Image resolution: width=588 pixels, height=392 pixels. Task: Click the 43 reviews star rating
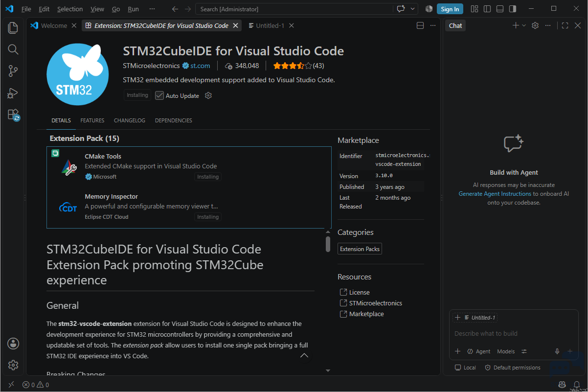pyautogui.click(x=298, y=66)
